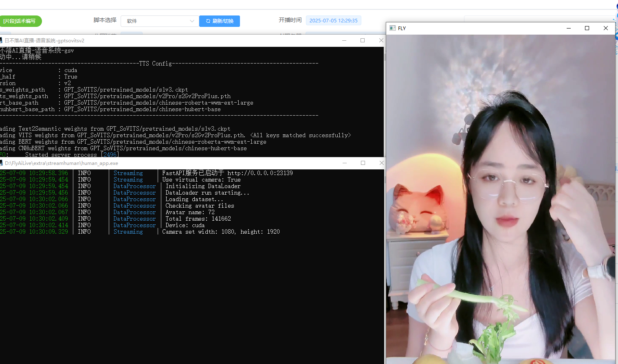618x364 pixels.
Task: Maximize the gptsovitsv2 console window
Action: [363, 40]
